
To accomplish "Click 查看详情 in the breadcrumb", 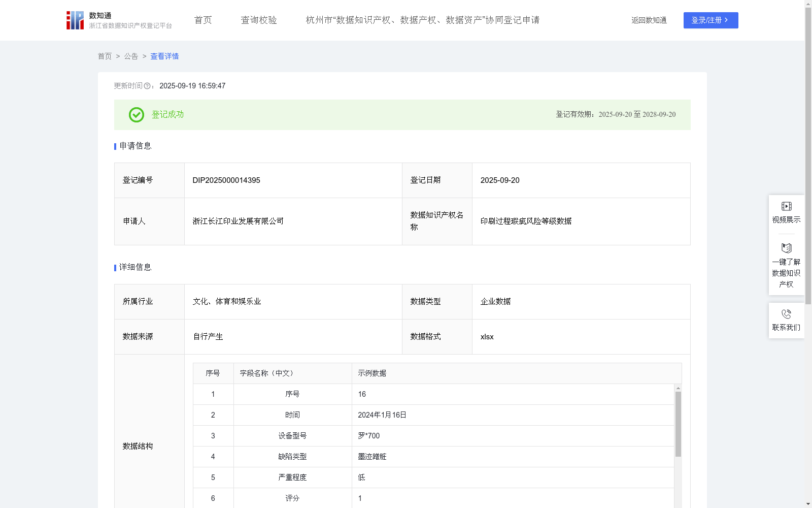I will (x=164, y=56).
